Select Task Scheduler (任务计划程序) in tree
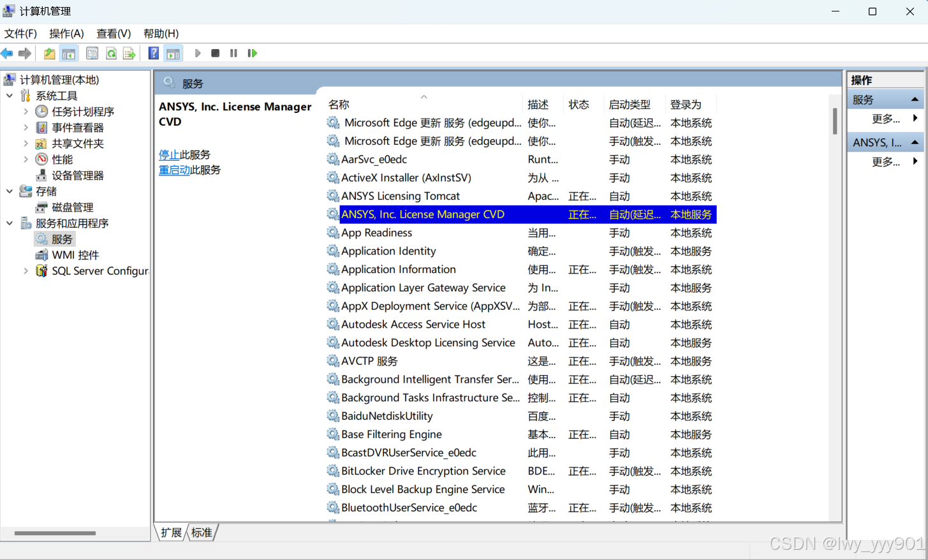Screen dimensions: 928x560 83,112
